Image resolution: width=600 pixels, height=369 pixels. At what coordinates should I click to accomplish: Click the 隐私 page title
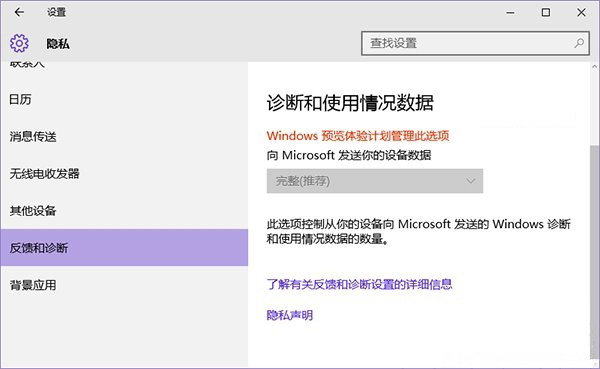tap(58, 44)
